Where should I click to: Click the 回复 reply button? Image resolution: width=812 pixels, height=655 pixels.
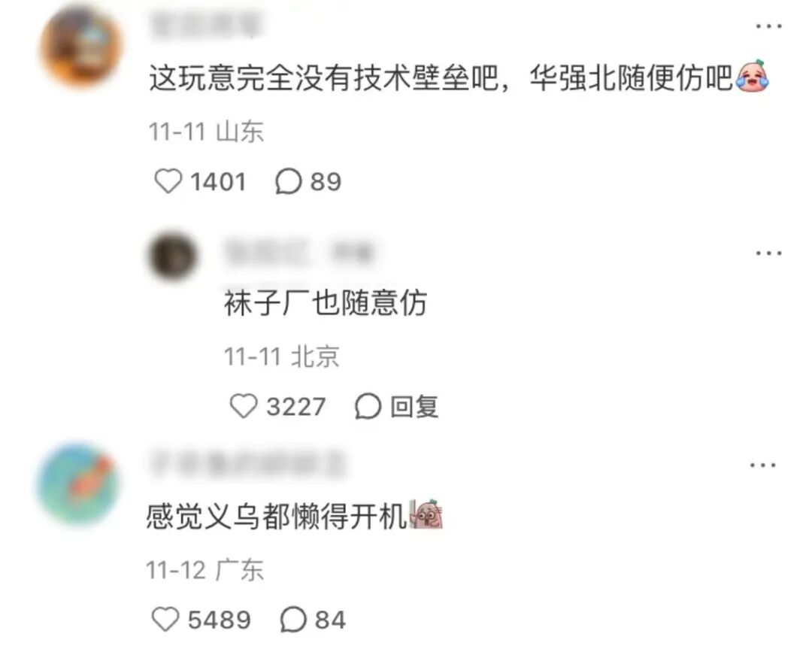pos(397,406)
